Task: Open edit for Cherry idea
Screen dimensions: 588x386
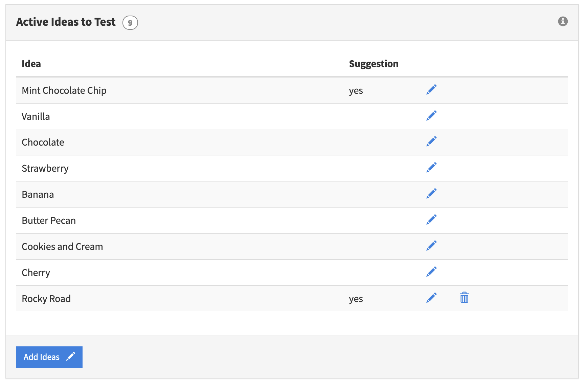Action: pos(431,272)
